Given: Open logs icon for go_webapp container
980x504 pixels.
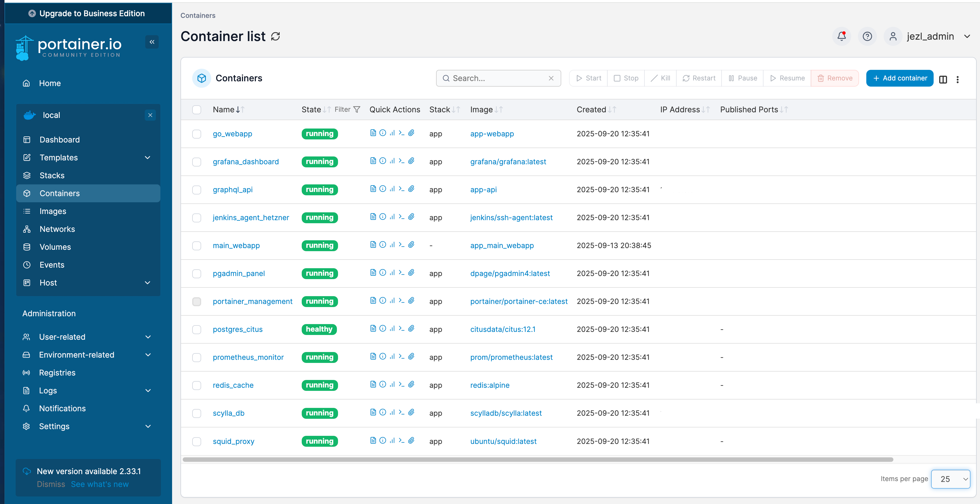Looking at the screenshot, I should point(373,133).
